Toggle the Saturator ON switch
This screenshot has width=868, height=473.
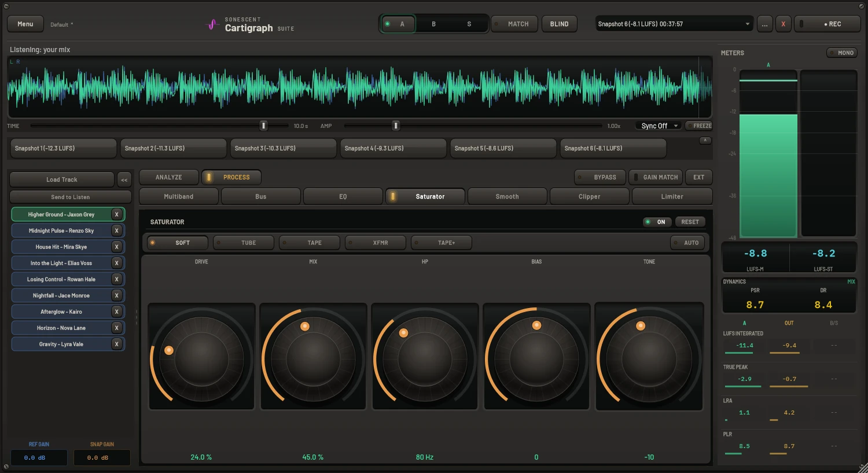(657, 222)
